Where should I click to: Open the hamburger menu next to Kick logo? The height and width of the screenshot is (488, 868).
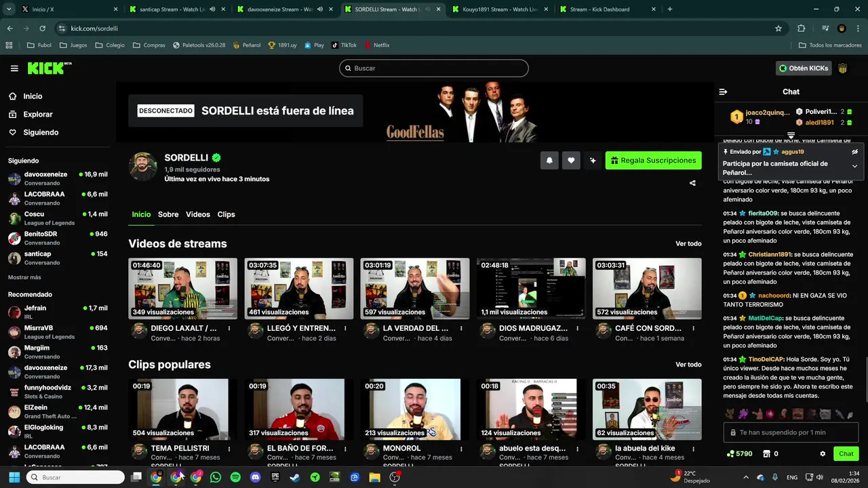coord(14,68)
